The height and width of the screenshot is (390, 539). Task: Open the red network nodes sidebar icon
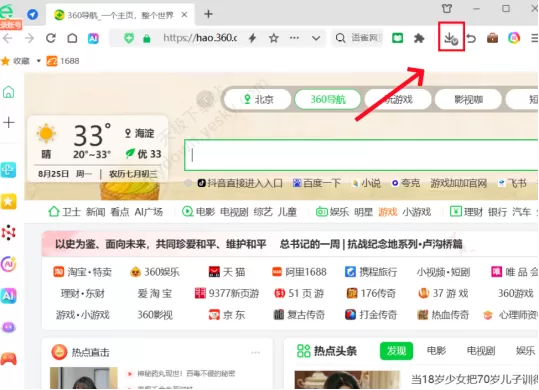(x=9, y=233)
